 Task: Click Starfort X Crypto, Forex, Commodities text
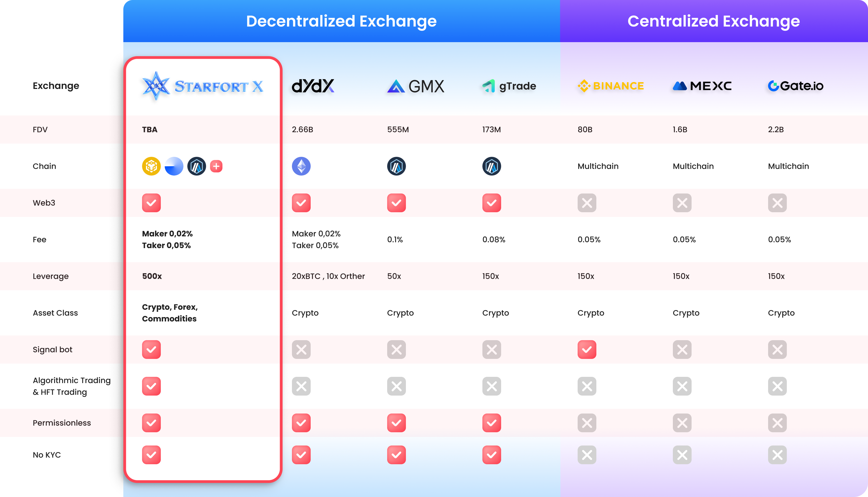170,313
